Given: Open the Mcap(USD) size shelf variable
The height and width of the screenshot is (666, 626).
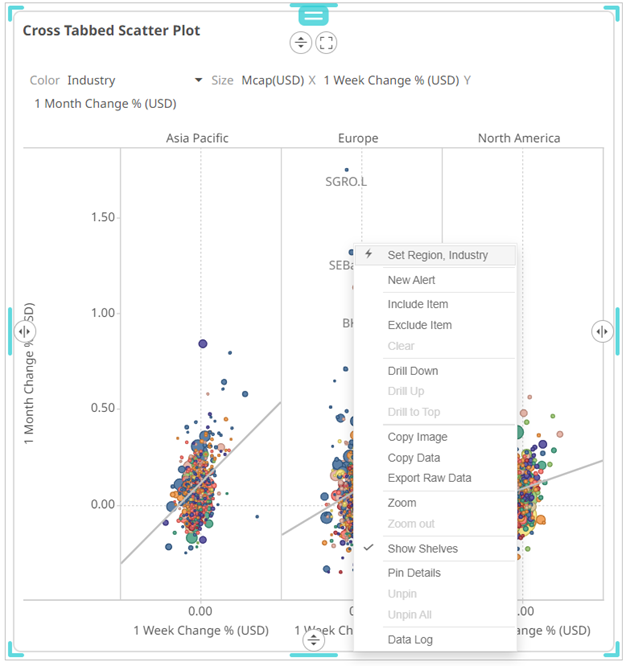Looking at the screenshot, I should 271,80.
